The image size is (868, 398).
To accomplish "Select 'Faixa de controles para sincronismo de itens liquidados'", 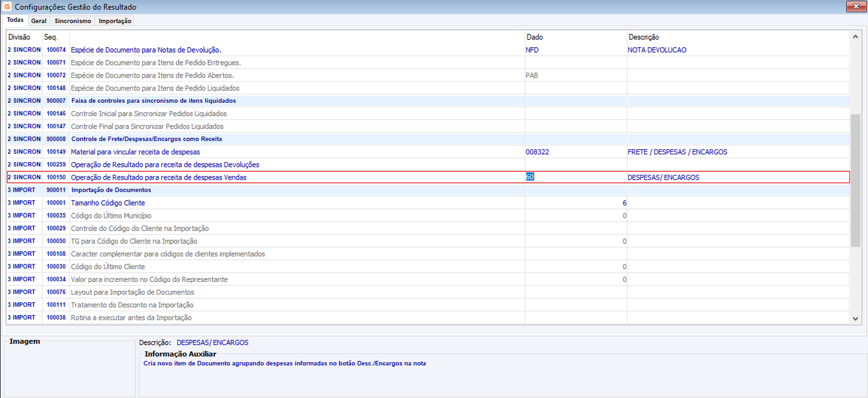I will 428,100.
